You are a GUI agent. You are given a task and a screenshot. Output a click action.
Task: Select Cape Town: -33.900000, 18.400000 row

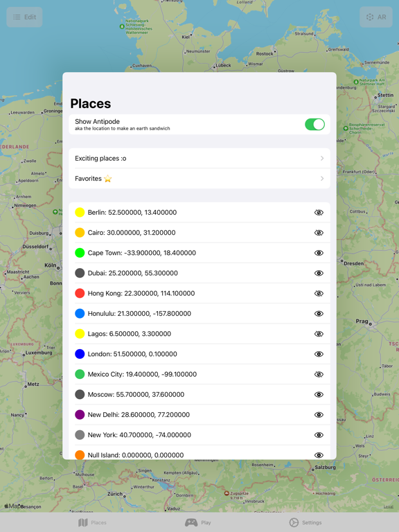click(x=199, y=253)
